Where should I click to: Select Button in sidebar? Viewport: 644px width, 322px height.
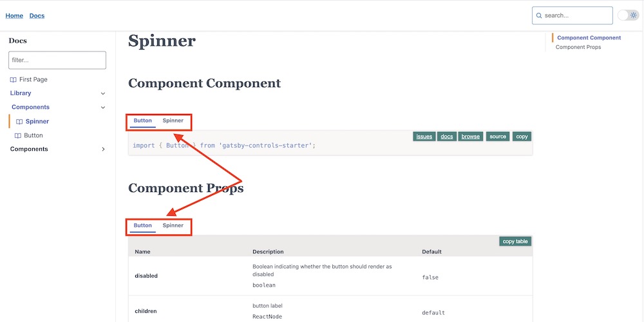33,135
